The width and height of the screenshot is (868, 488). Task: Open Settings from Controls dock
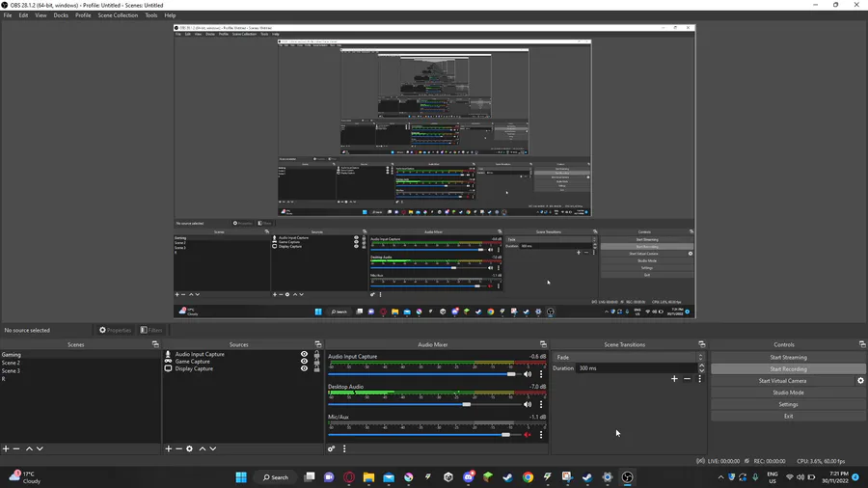click(x=788, y=404)
